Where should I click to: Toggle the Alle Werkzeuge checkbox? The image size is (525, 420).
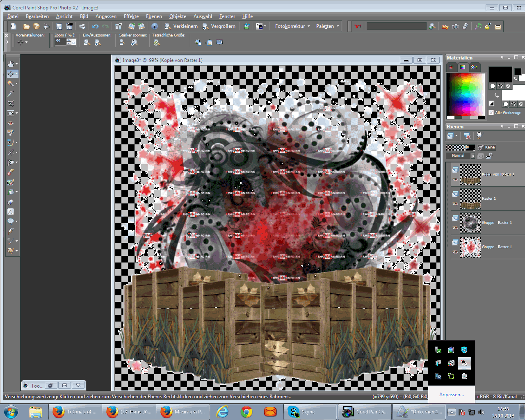491,112
